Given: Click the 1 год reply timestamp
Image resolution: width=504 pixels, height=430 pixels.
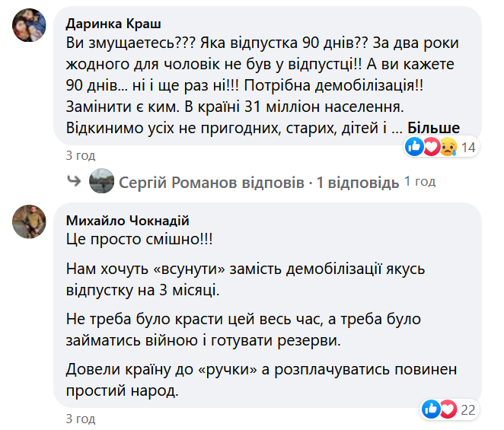Looking at the screenshot, I should [419, 182].
